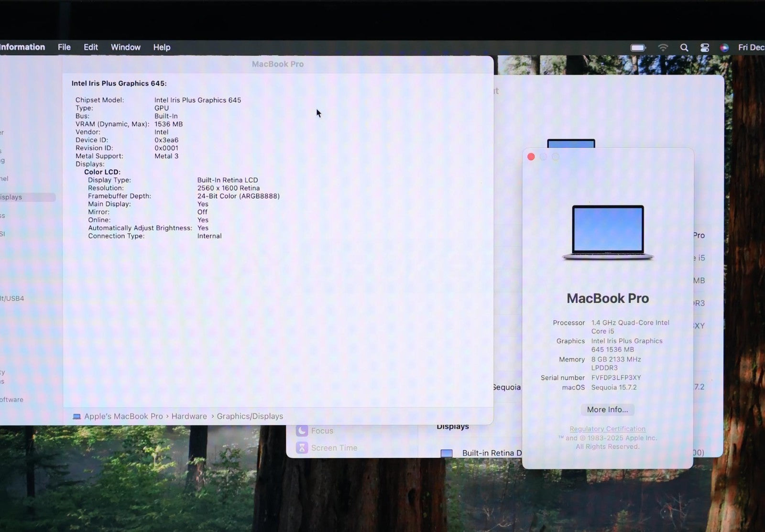Click laptop icon in the path bar
Viewport: 765px width, 532px height.
pos(76,416)
